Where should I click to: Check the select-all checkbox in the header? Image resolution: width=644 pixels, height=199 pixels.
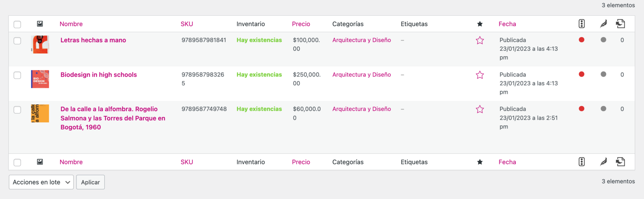click(17, 25)
